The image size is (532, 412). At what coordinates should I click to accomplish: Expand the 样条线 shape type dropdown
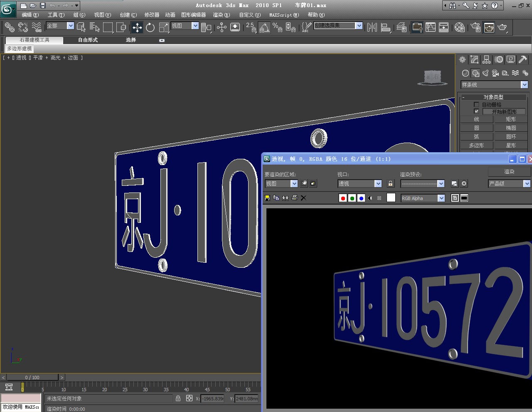[x=524, y=85]
